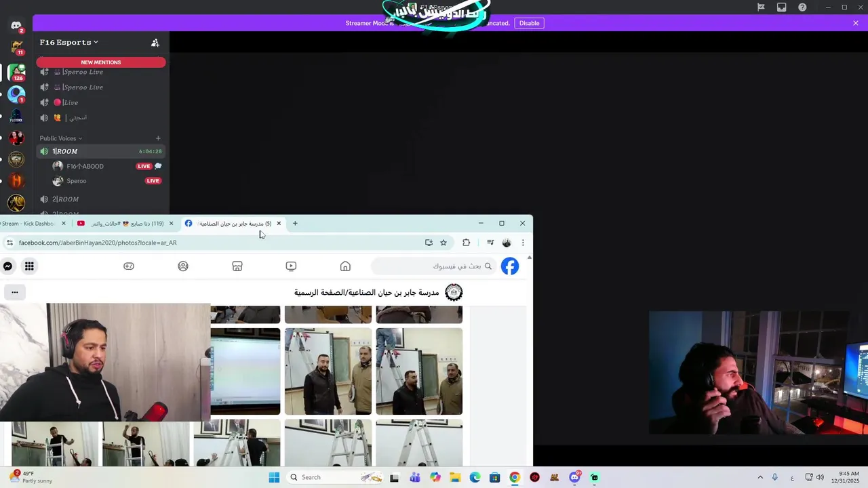View site information icon in address bar

tap(9, 243)
